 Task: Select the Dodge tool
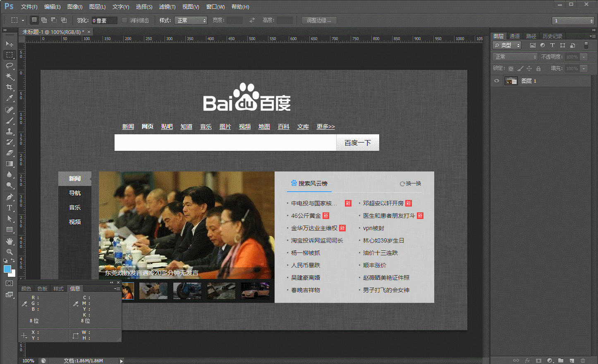click(10, 185)
